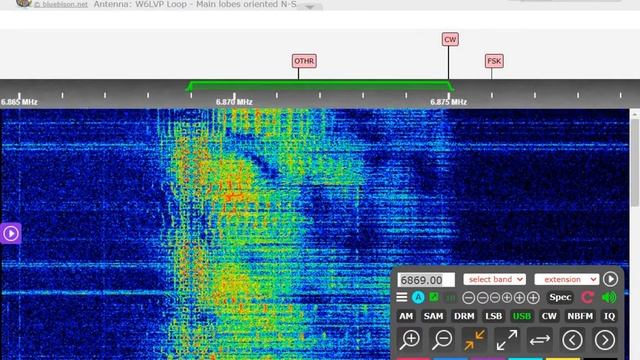Zoom in the waterfall with the magnifier plus
This screenshot has height=360, width=640.
[410, 340]
